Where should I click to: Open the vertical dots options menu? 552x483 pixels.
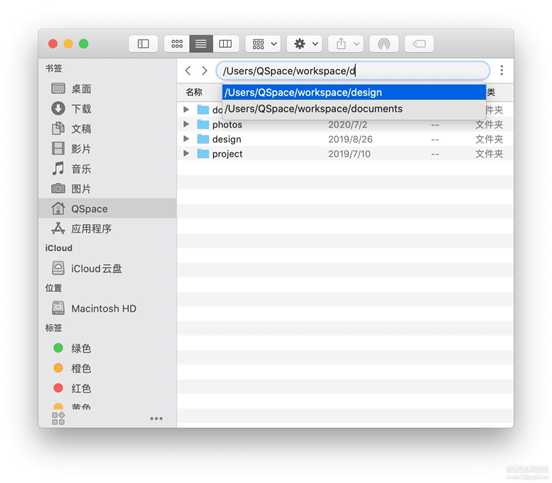point(502,70)
